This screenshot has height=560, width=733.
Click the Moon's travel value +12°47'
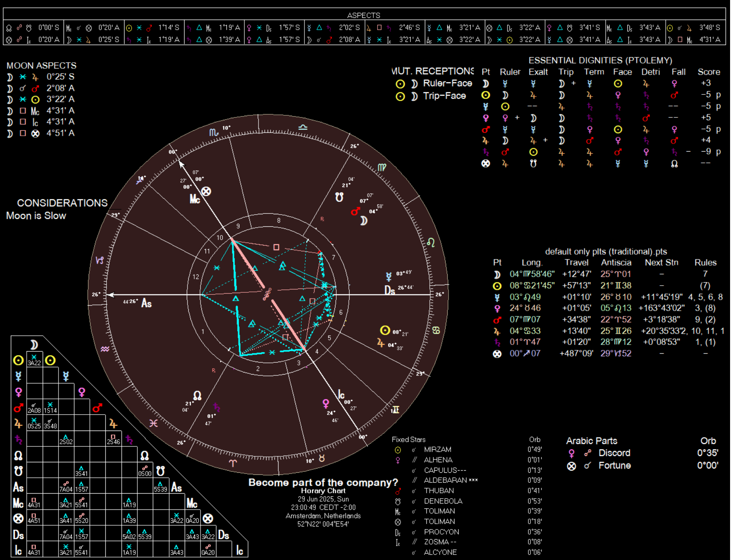pos(576,274)
